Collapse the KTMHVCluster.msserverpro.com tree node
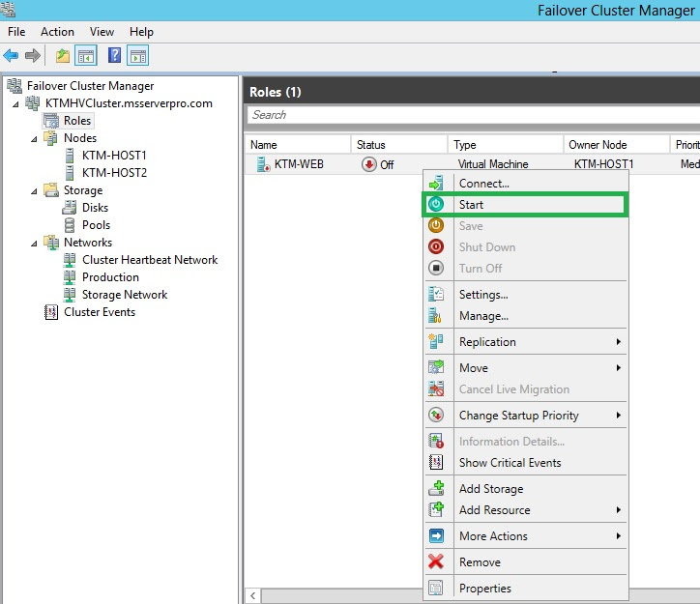700x604 pixels. pos(15,104)
